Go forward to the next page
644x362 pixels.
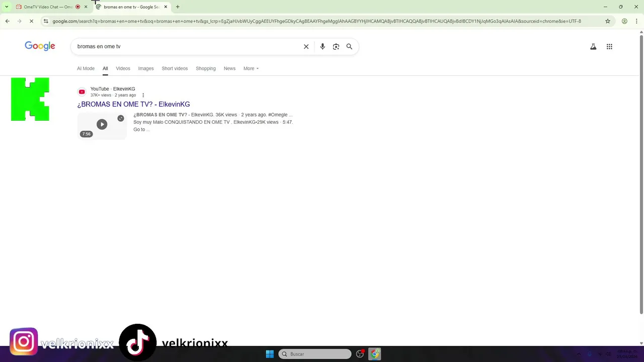click(x=20, y=21)
